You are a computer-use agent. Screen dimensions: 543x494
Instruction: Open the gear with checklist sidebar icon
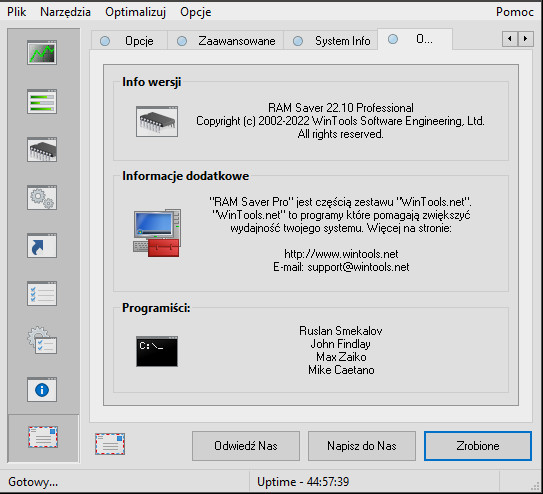pyautogui.click(x=42, y=341)
